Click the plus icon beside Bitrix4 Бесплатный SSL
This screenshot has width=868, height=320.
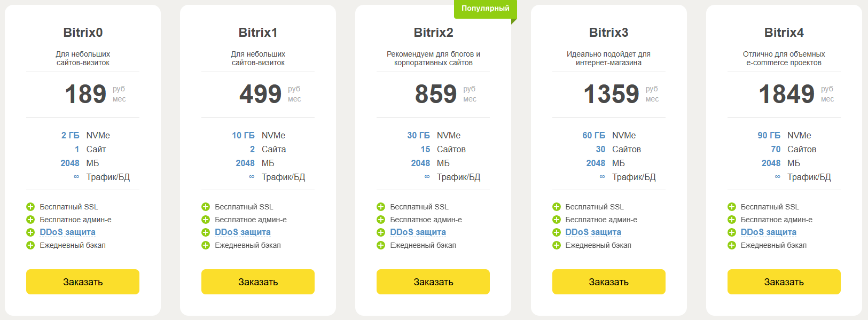(732, 207)
